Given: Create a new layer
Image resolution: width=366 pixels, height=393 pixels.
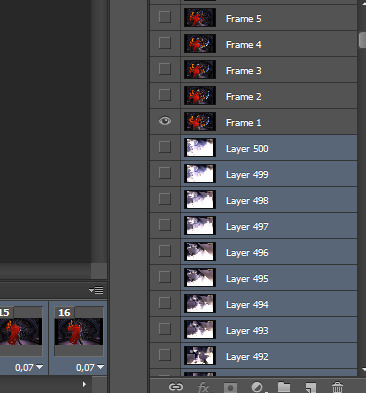Looking at the screenshot, I should coord(310,388).
